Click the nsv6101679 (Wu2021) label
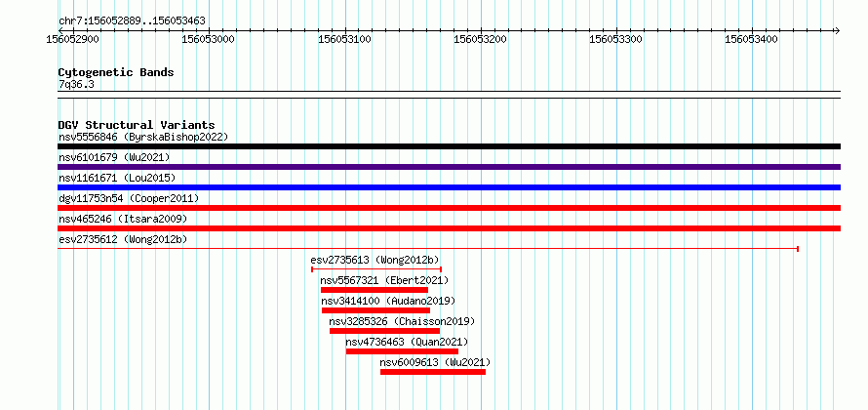Screen dimensions: 868x410 click(x=114, y=157)
